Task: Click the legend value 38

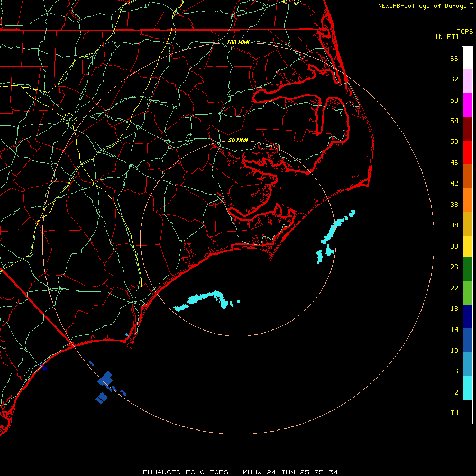Action: 454,204
